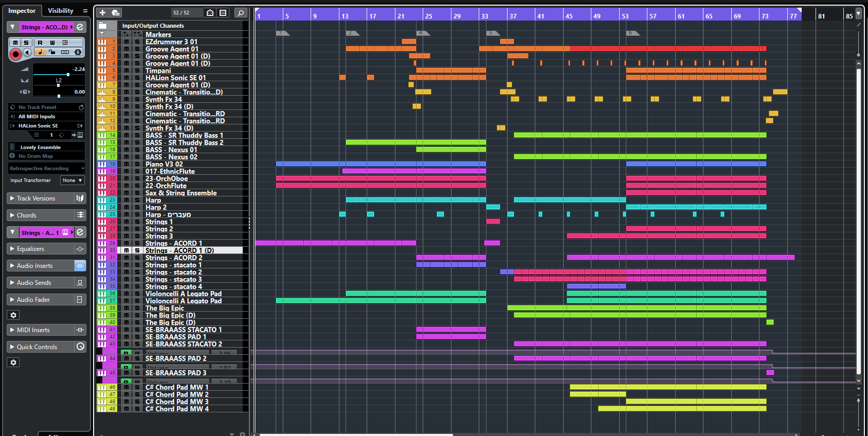Click Open Device Panels icon in inspector

(65, 42)
